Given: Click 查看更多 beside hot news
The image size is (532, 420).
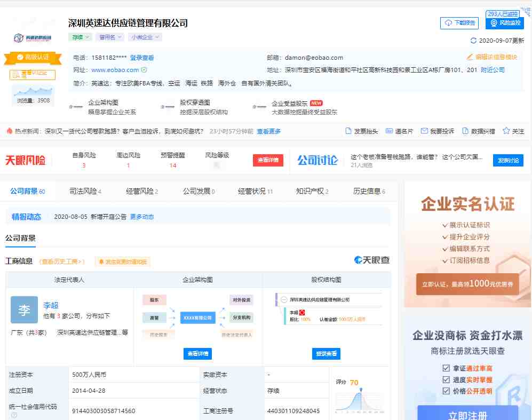Looking at the screenshot, I should coord(269,131).
